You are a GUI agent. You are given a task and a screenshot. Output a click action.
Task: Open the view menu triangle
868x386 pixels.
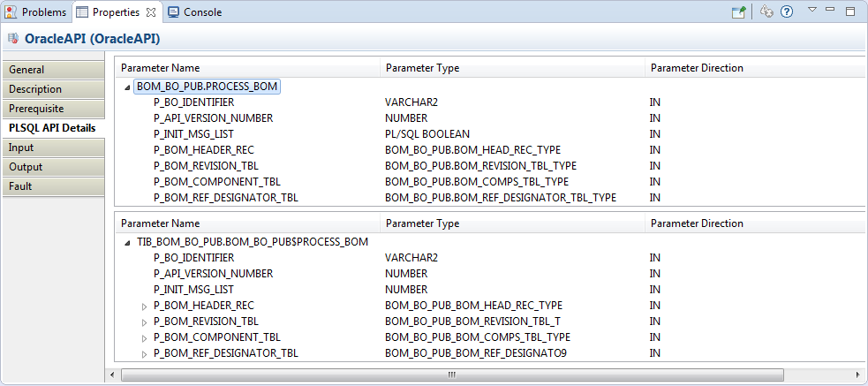(x=812, y=10)
